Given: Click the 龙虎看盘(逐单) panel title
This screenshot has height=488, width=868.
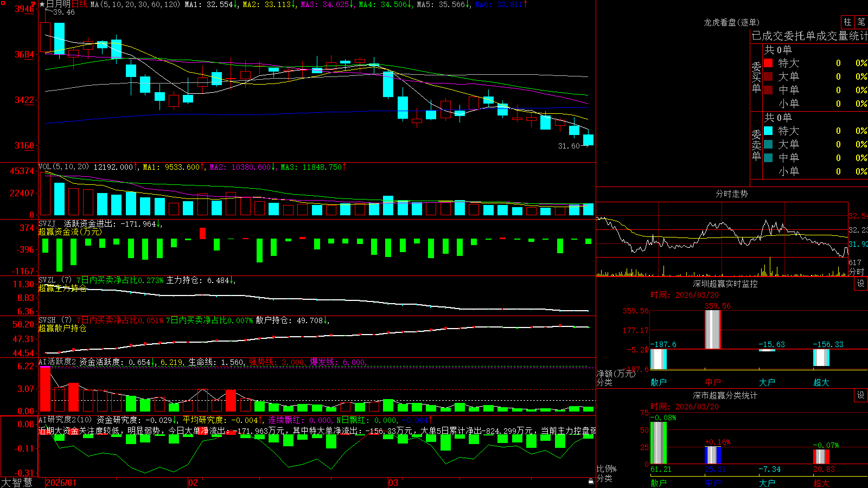Looking at the screenshot, I should point(731,22).
